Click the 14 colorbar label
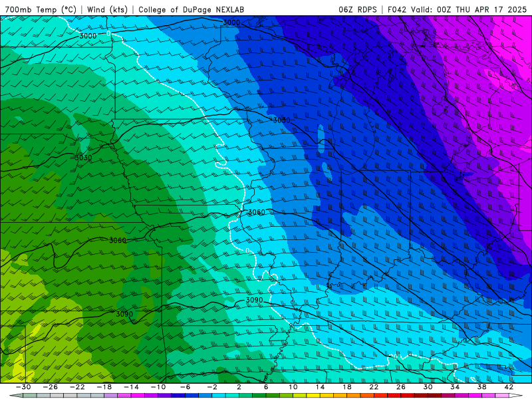This screenshot has height=399, width=532. (320, 387)
